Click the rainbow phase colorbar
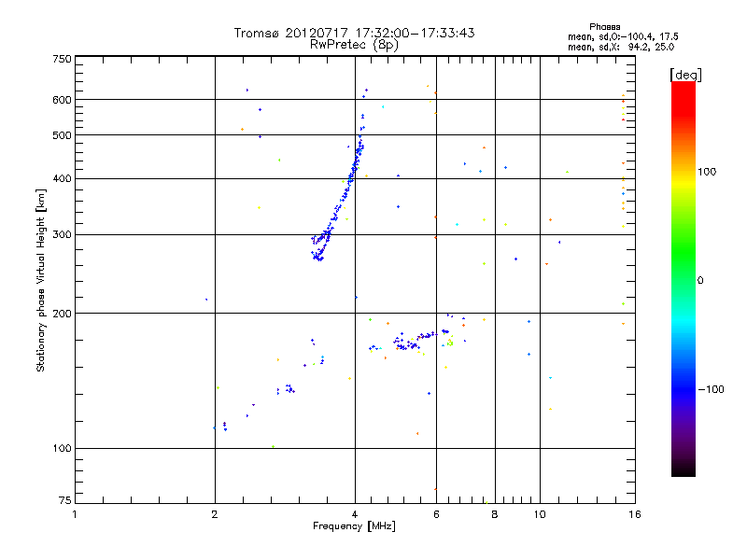The width and height of the screenshot is (747, 560). [684, 278]
